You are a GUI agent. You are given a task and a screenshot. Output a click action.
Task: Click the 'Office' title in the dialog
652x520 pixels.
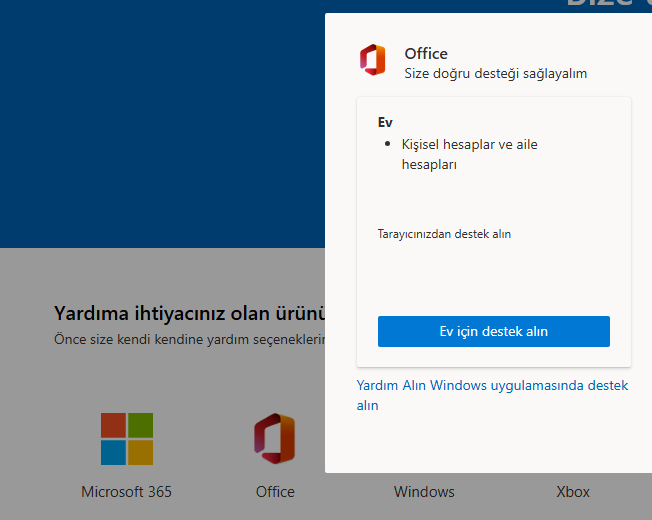[x=426, y=54]
